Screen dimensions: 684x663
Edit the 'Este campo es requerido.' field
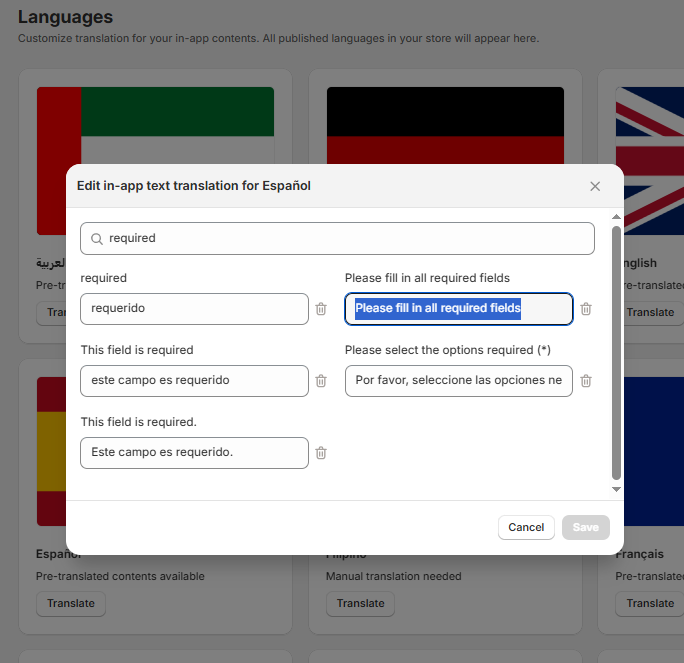(194, 453)
